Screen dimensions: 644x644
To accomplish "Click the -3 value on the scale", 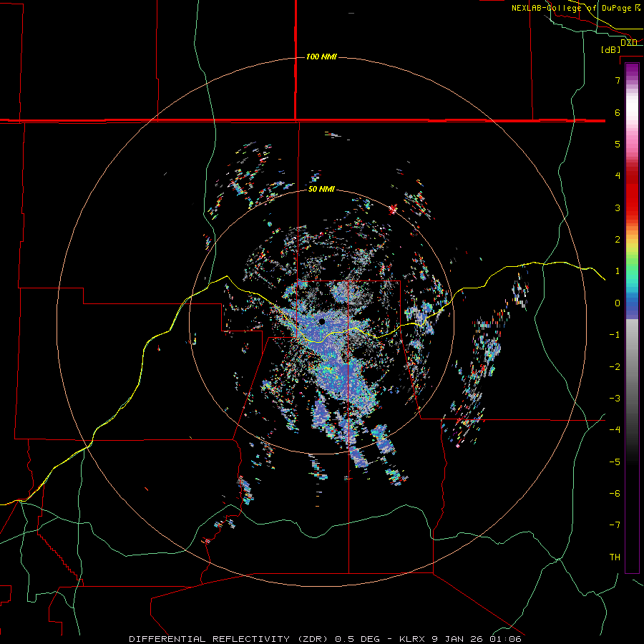I will [615, 399].
